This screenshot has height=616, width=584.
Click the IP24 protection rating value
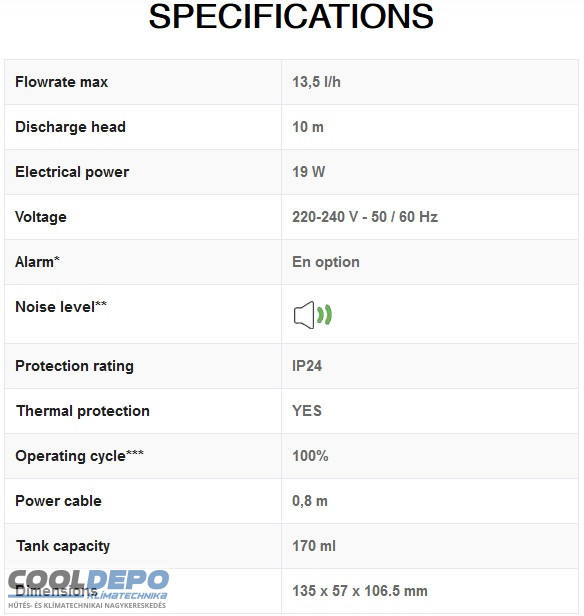click(307, 366)
